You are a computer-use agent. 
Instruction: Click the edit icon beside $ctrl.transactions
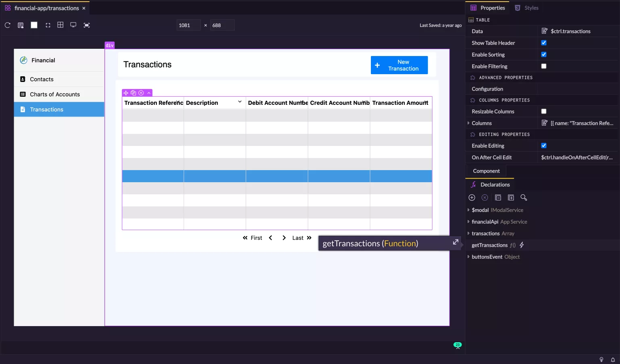[x=545, y=31]
